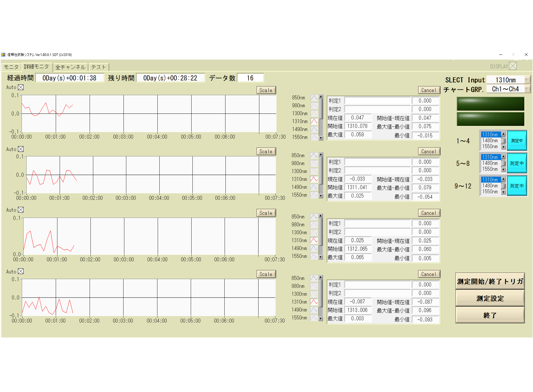Toggle Auto checkbox of the first chart
The image size is (533, 392).
coord(21,87)
